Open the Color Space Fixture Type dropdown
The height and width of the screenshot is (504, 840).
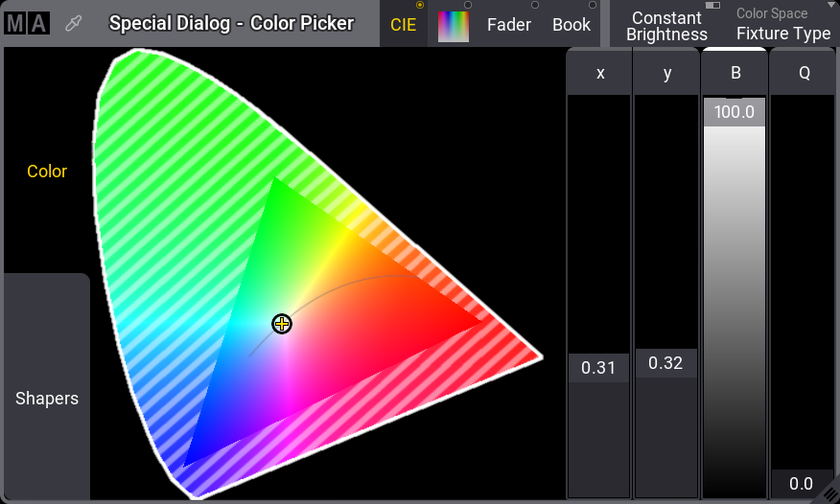coord(782,25)
